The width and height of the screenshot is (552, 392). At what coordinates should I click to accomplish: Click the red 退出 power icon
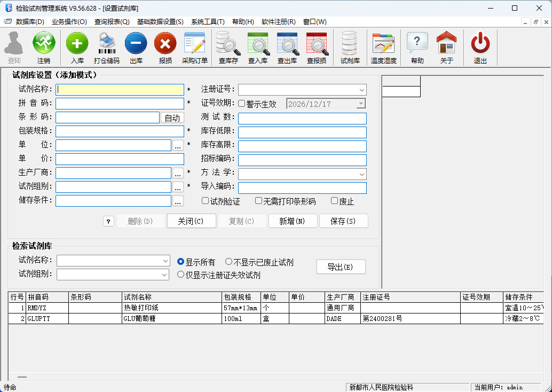pos(480,43)
